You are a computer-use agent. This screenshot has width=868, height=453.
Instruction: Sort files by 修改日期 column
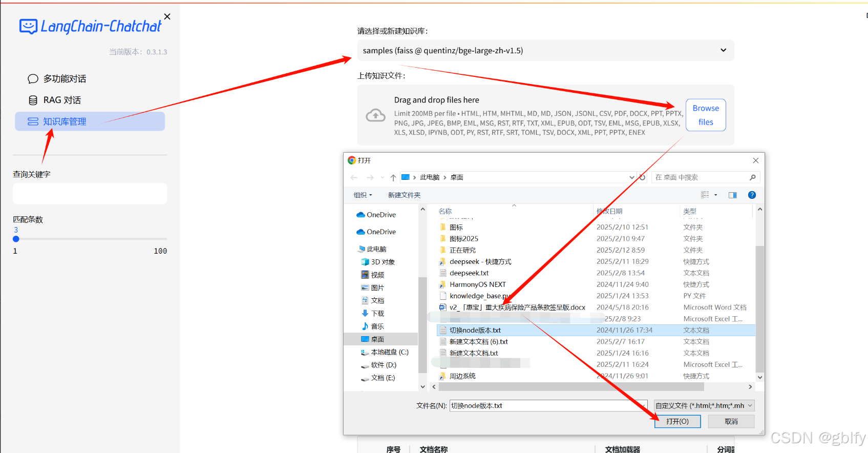pyautogui.click(x=609, y=211)
